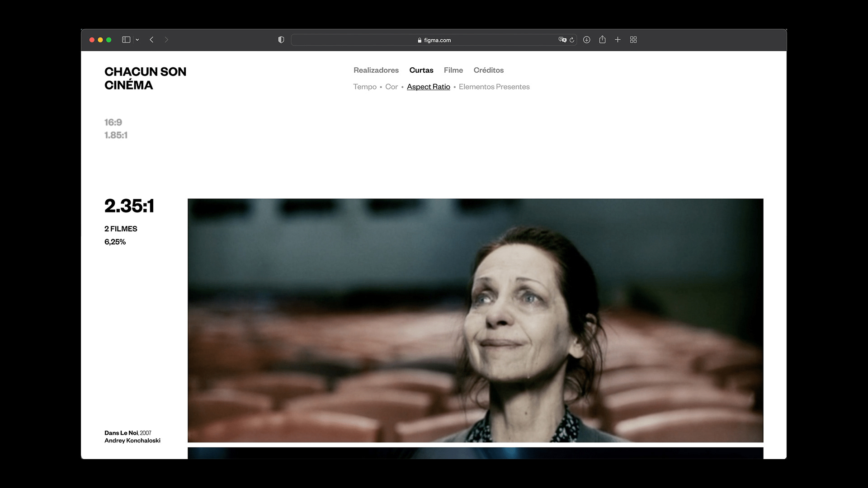
Task: Switch to Elementos Presentes submenu
Action: click(x=494, y=87)
